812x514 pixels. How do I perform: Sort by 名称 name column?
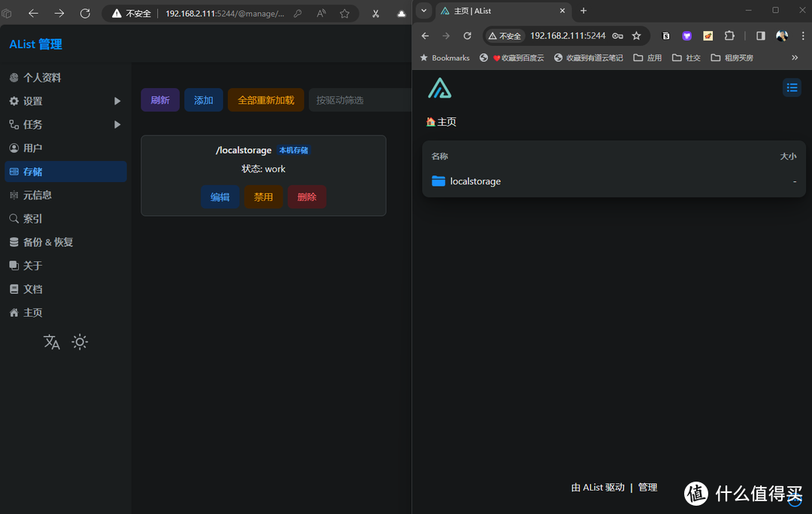(440, 157)
